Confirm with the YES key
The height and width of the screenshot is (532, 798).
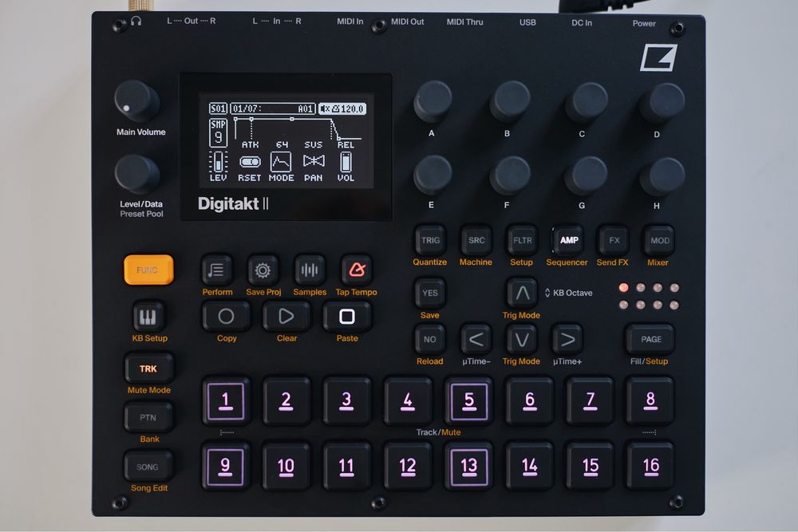[430, 293]
